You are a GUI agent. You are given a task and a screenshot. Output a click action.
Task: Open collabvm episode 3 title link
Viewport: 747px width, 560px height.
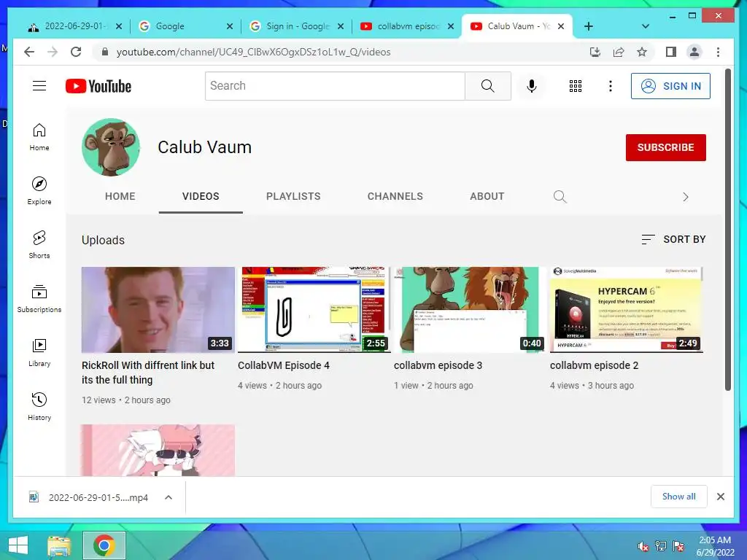point(438,365)
